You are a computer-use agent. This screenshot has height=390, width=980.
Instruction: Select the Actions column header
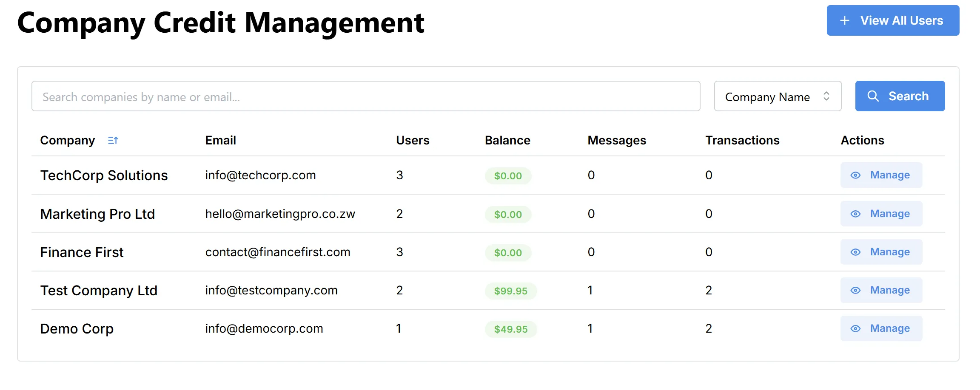pyautogui.click(x=862, y=140)
